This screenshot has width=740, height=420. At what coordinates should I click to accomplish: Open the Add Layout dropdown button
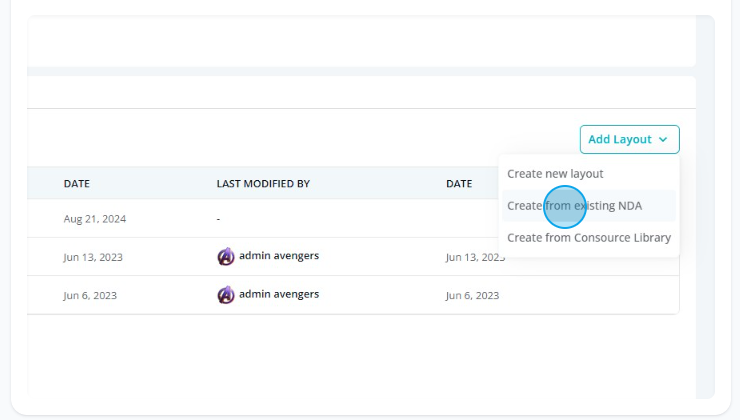coord(629,139)
